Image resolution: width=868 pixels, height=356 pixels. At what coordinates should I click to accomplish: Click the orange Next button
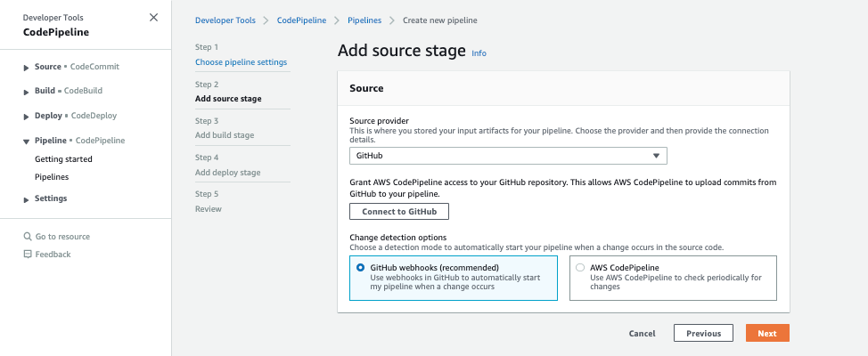coord(767,333)
